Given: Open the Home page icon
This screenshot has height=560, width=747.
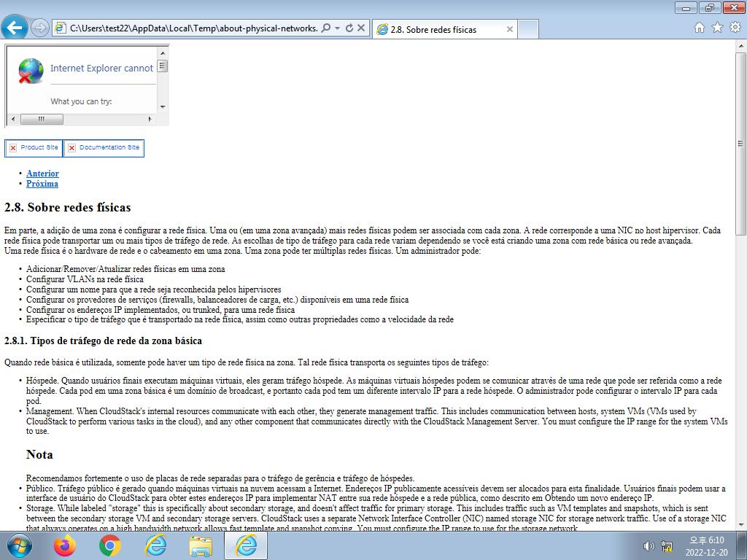Looking at the screenshot, I should coord(700,28).
